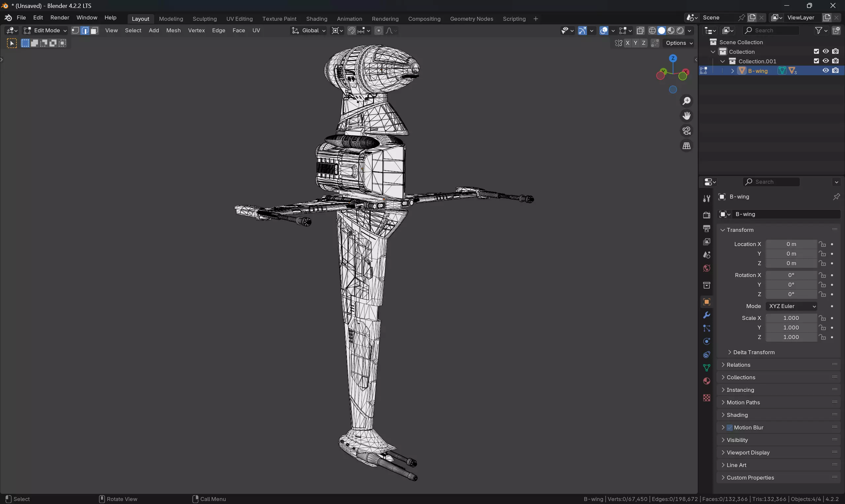Open the Mesh menu

pyautogui.click(x=173, y=31)
